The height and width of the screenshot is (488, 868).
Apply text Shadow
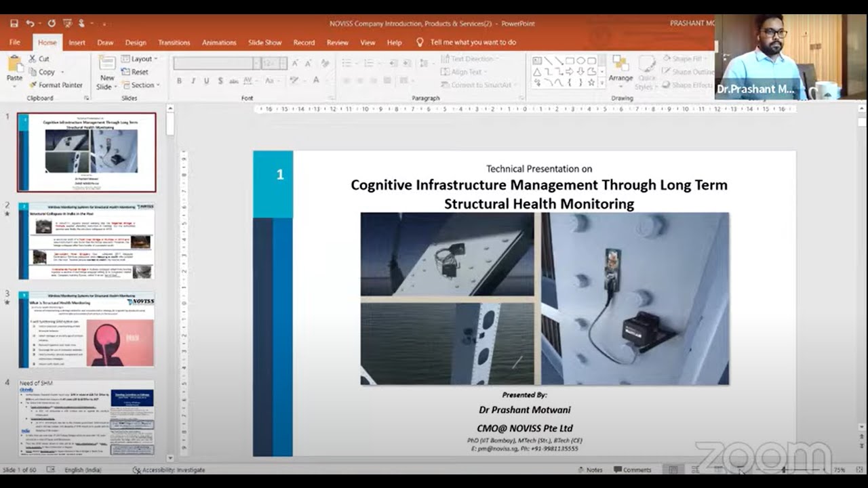click(x=220, y=81)
